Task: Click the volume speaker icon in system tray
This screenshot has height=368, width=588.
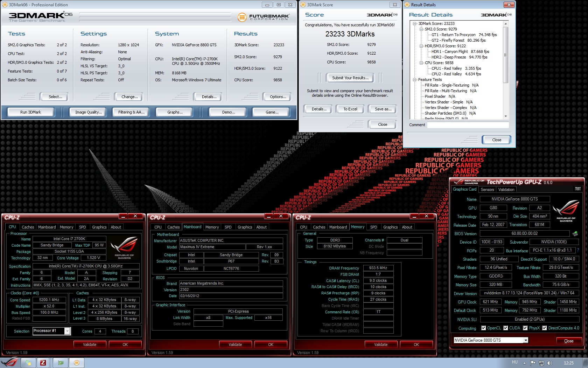Action: tap(550, 363)
